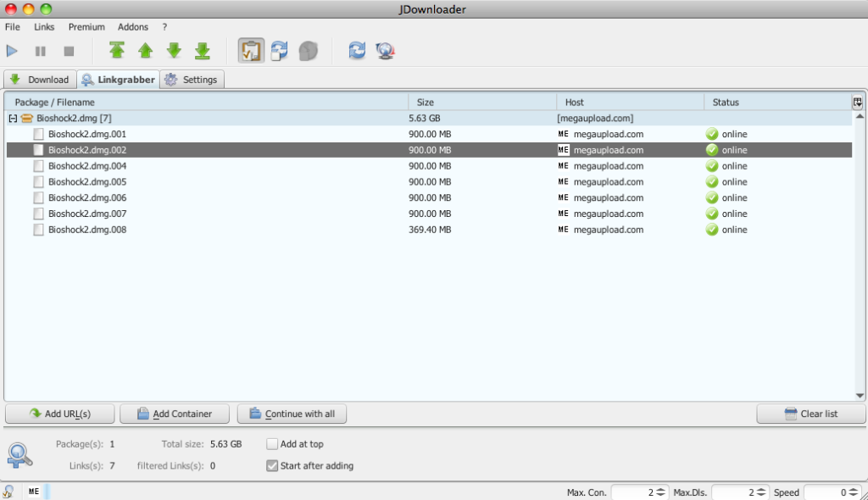
Task: Click the Max. Con. stepper arrows
Action: pyautogui.click(x=660, y=492)
